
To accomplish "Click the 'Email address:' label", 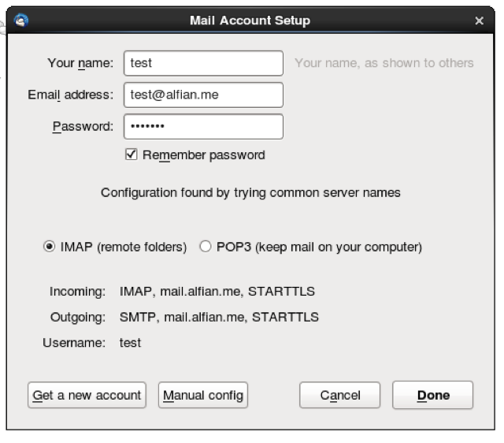I will click(71, 95).
